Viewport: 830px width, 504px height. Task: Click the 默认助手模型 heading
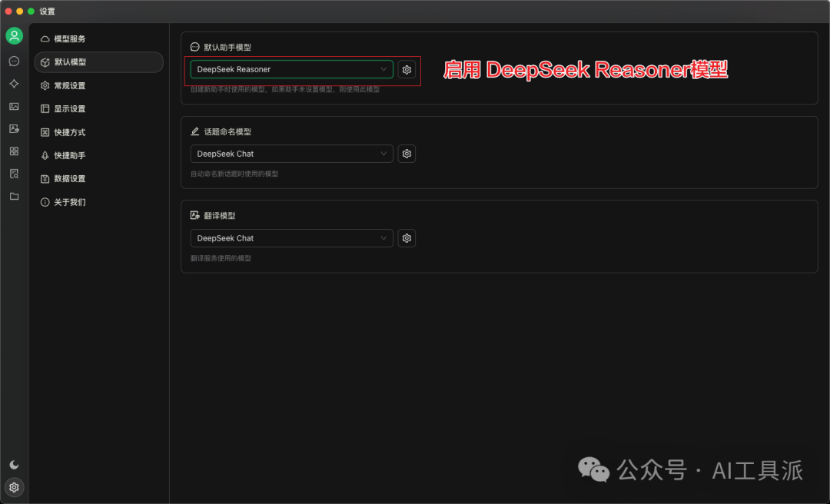tap(227, 47)
